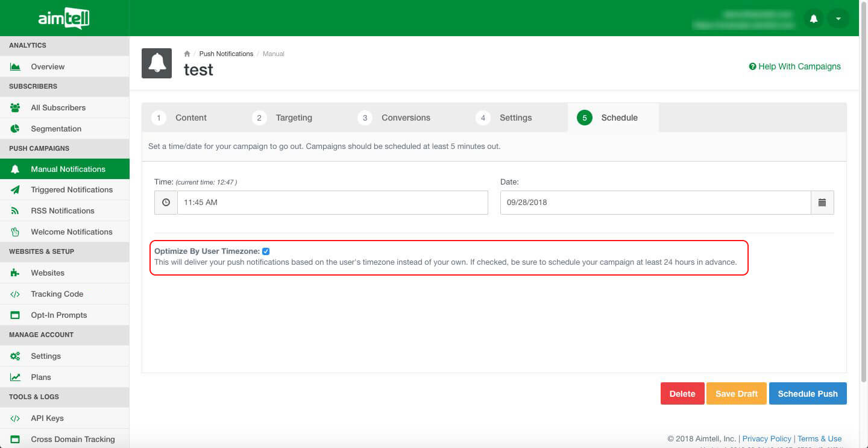Click the Triggered Notifications paper plane icon

(15, 190)
